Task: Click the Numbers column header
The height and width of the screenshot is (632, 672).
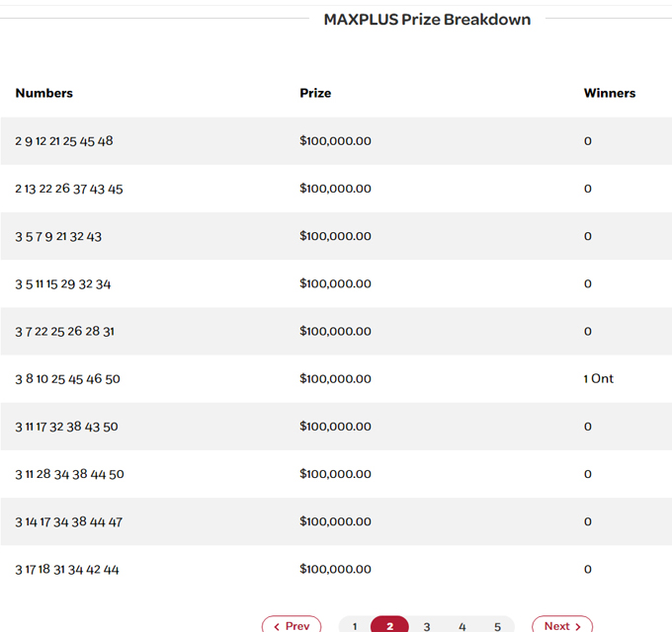Action: (44, 93)
